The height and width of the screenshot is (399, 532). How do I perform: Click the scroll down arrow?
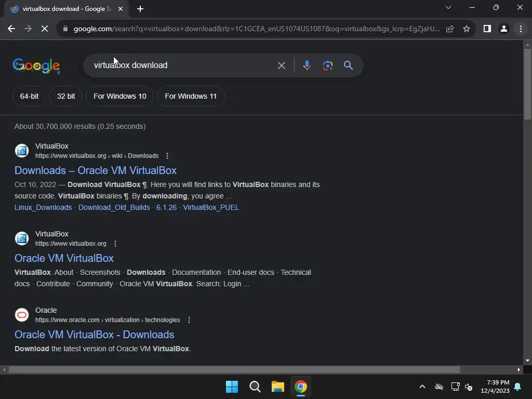(527, 361)
